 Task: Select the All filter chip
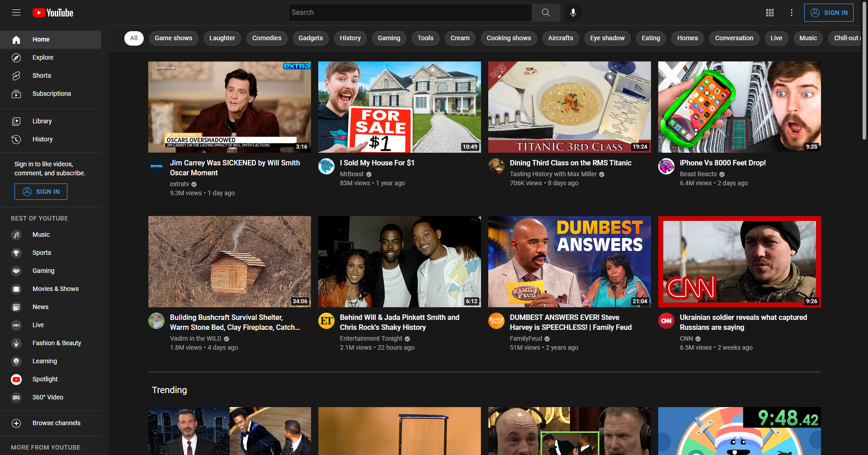click(x=134, y=38)
